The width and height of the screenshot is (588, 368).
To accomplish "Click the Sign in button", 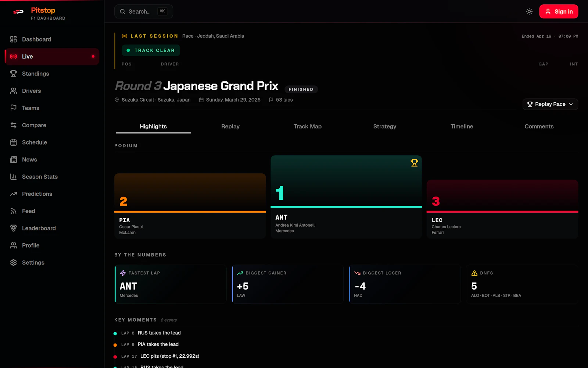I will (x=559, y=11).
